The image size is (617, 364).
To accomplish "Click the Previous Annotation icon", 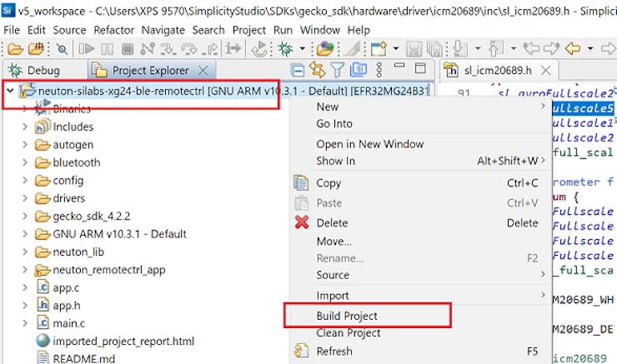I will click(496, 49).
